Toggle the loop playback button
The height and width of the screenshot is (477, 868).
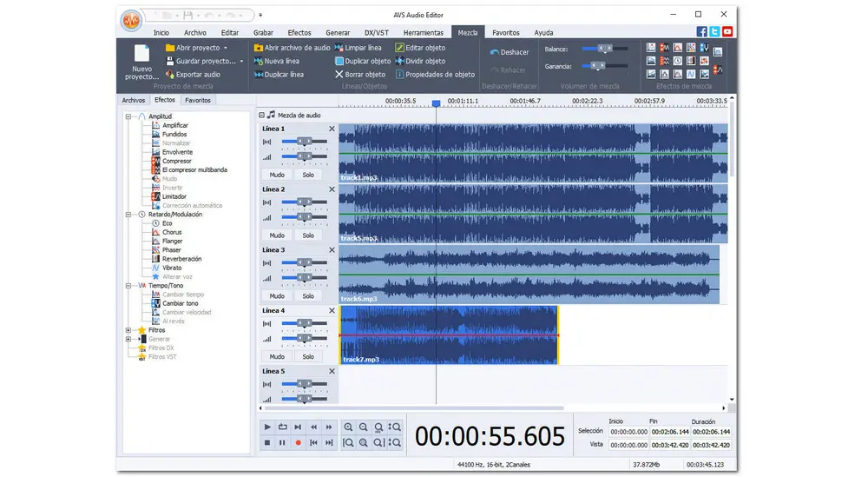coord(282,427)
